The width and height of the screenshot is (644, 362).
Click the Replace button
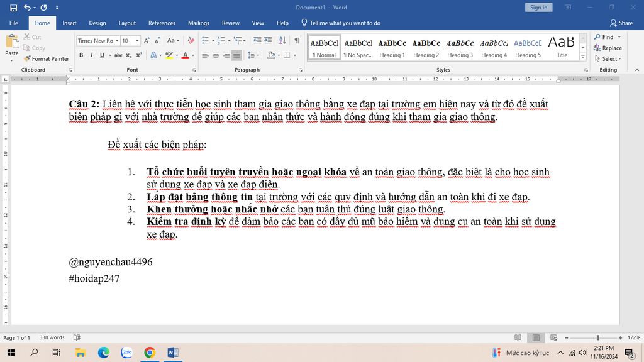click(608, 48)
